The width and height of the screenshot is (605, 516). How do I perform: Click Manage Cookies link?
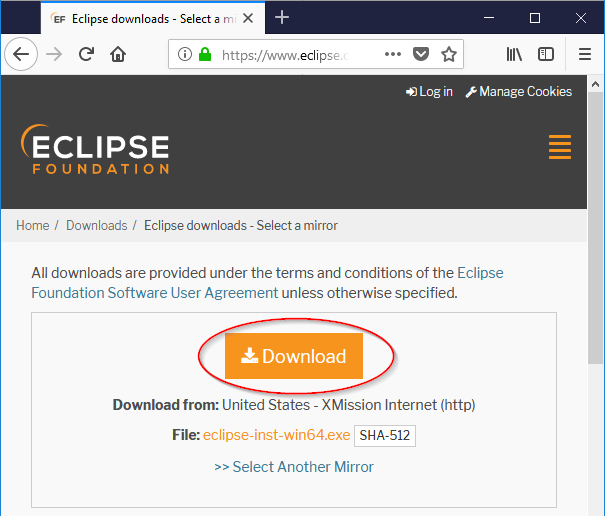coord(518,91)
